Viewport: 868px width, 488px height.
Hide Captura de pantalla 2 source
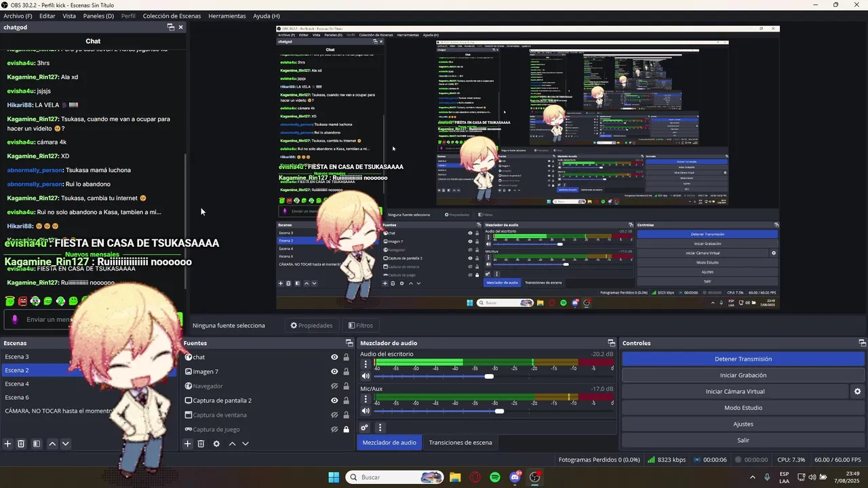pos(334,401)
